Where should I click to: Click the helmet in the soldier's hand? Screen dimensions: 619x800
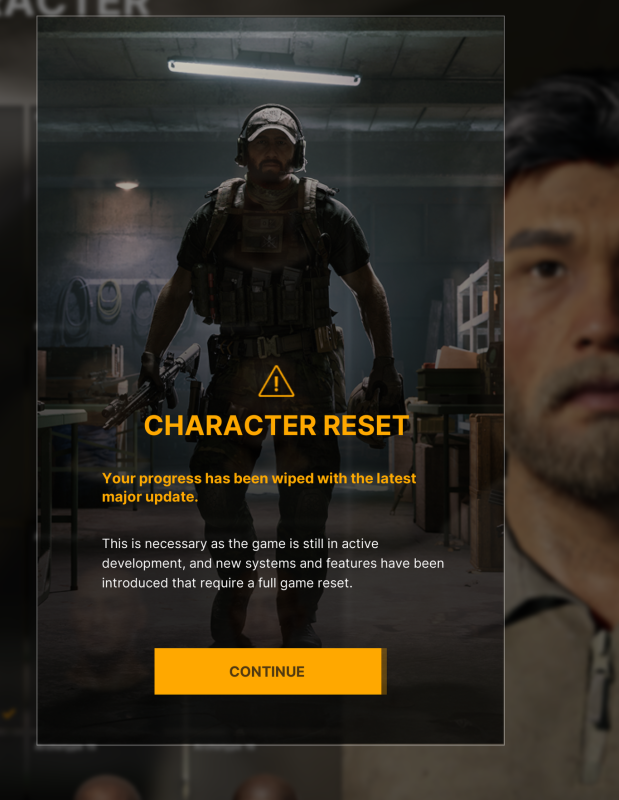click(x=370, y=412)
